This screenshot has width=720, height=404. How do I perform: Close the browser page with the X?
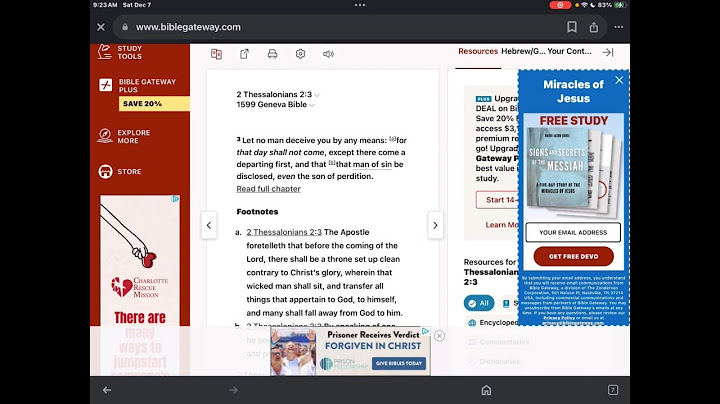click(x=101, y=27)
